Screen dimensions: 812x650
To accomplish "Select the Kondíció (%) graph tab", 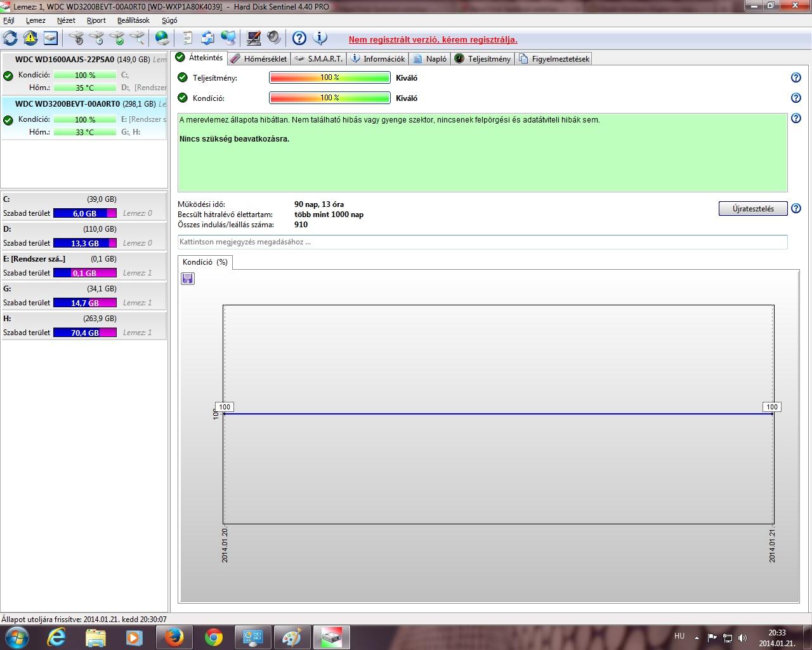I will pos(205,262).
